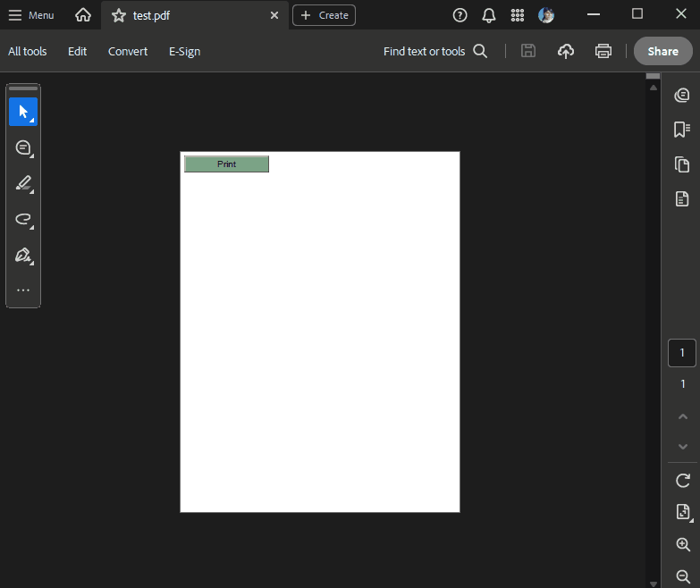Open the Convert menu
The height and width of the screenshot is (588, 700).
[x=128, y=51]
